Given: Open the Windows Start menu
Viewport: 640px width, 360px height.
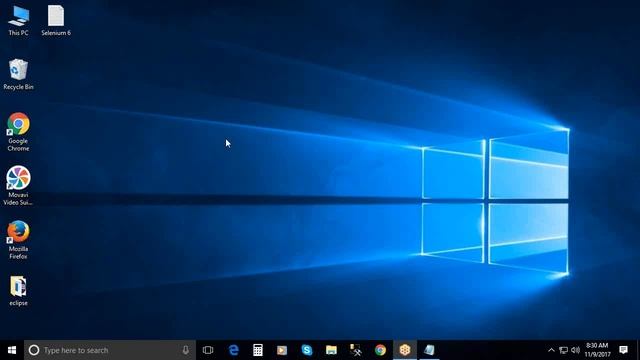Looking at the screenshot, I should (x=12, y=350).
